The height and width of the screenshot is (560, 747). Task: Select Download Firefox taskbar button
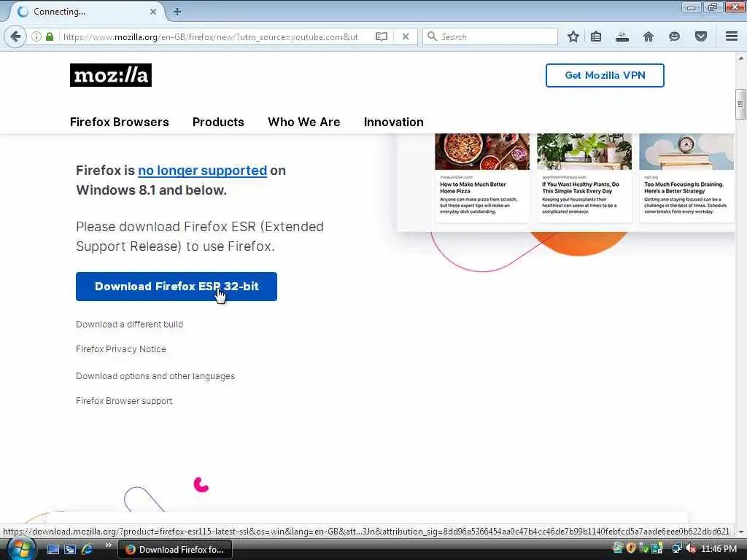click(x=175, y=550)
